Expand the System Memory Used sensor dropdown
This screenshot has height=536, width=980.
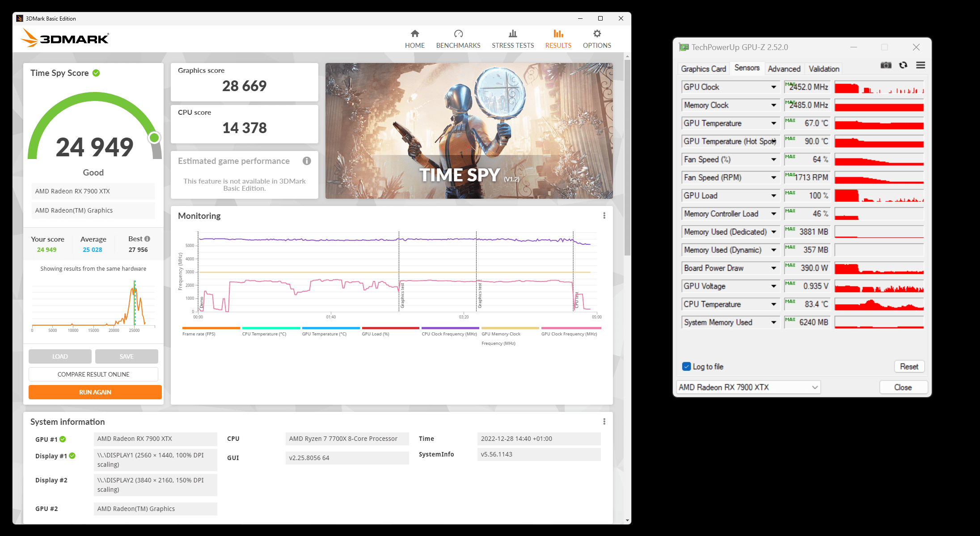pyautogui.click(x=773, y=322)
